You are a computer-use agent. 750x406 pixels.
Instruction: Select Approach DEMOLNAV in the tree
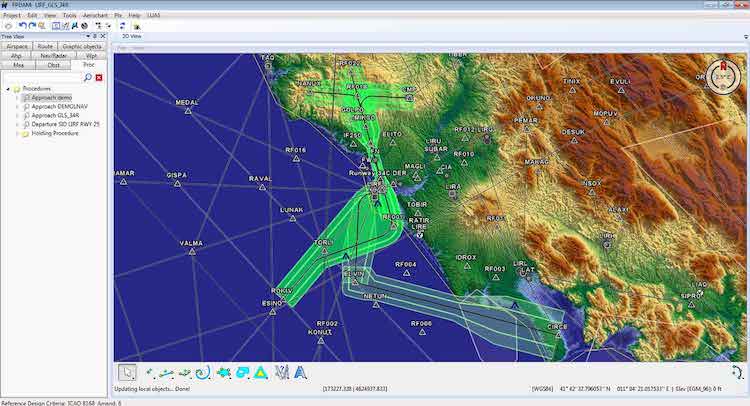(x=59, y=107)
